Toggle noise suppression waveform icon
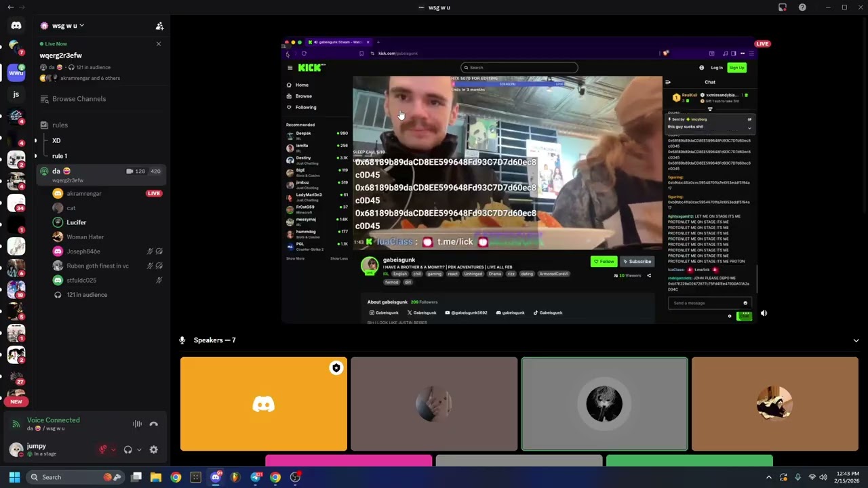 click(137, 424)
